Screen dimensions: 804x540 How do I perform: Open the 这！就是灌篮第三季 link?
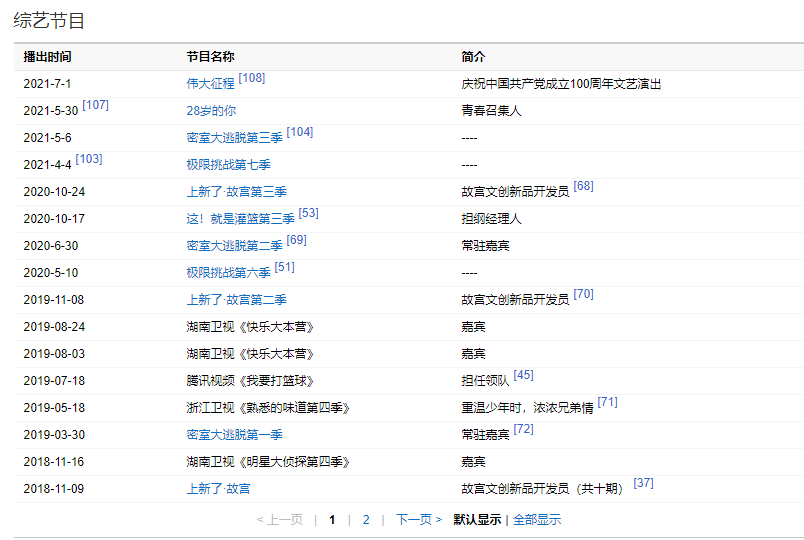click(240, 219)
